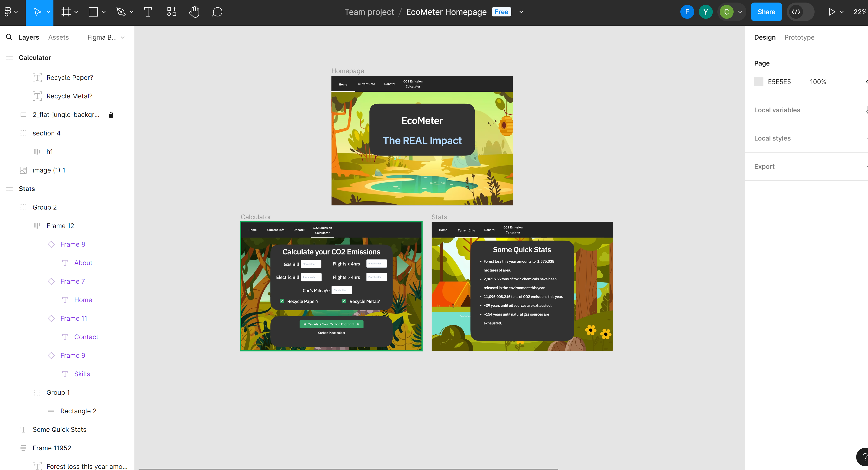This screenshot has width=868, height=470.
Task: Select the Frame tool
Action: pyautogui.click(x=66, y=12)
